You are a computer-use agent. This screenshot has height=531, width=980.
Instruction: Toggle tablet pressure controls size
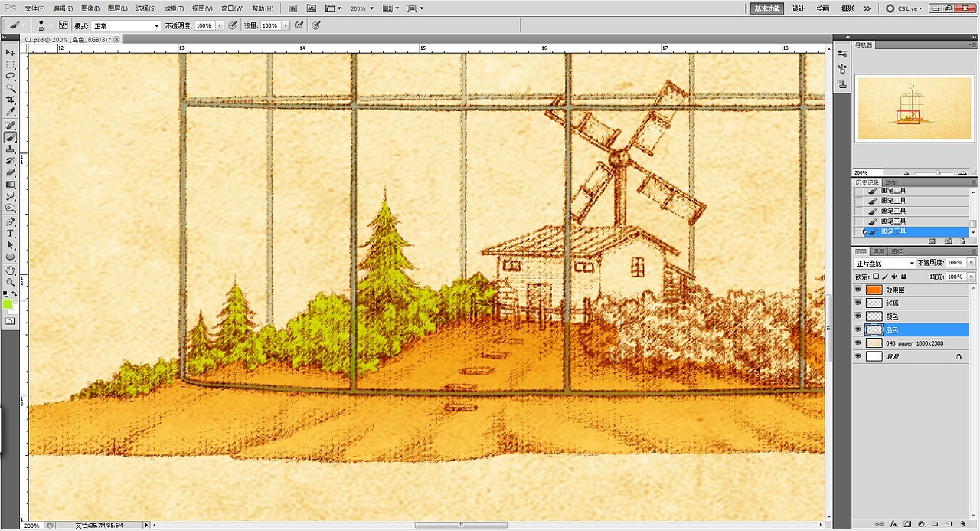coord(316,25)
